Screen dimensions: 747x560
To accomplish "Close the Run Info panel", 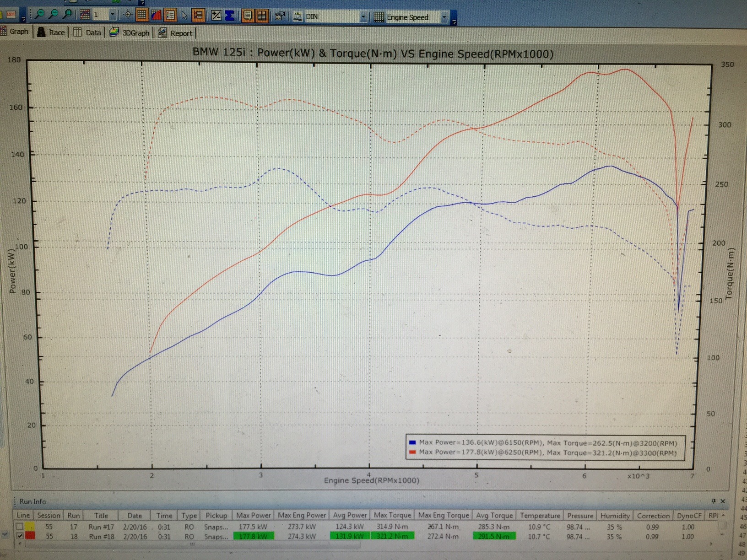I will click(723, 501).
